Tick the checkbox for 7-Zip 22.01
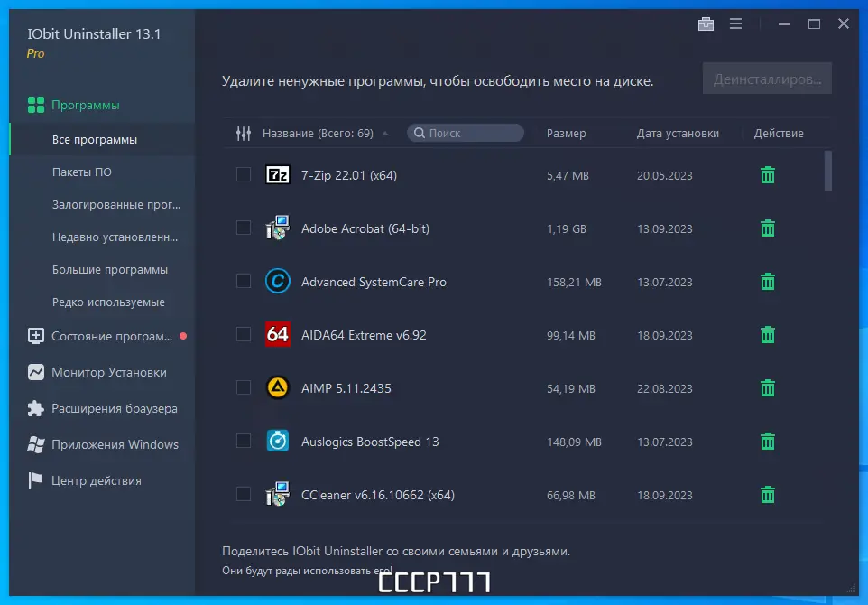 (244, 174)
